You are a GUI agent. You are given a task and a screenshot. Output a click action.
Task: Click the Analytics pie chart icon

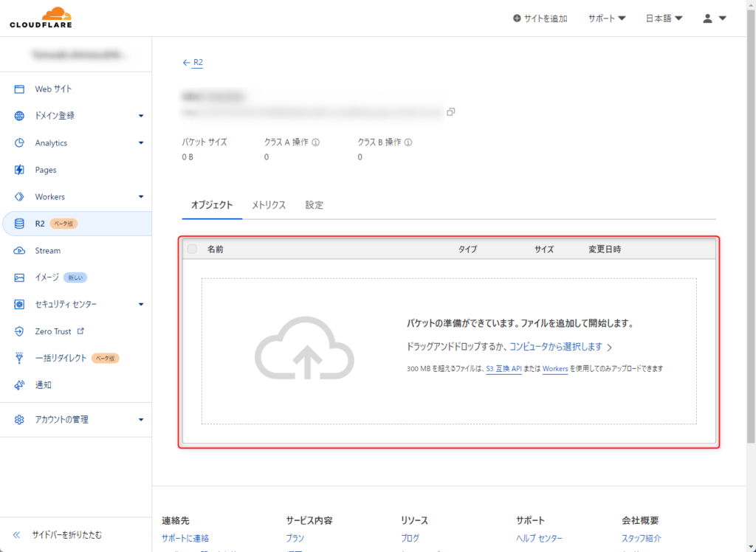[19, 142]
